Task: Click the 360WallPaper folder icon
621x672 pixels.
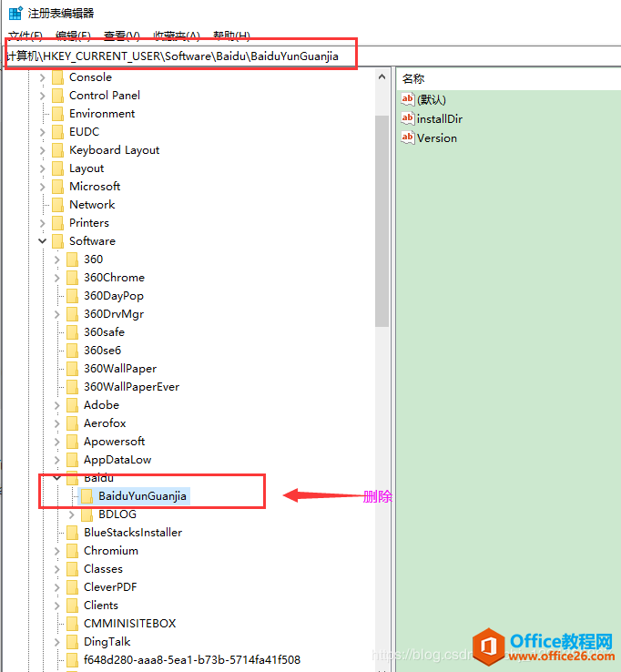Action: (x=73, y=369)
